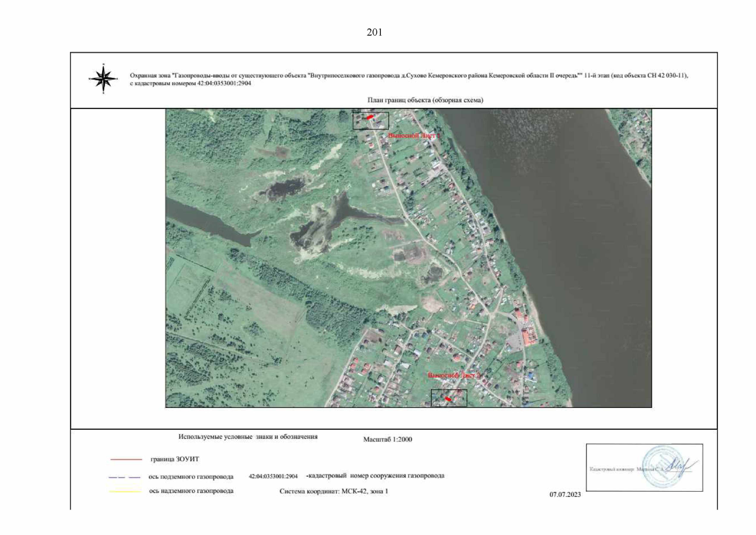The image size is (756, 535).
Task: Click the date 07.07.2023
Action: [565, 494]
